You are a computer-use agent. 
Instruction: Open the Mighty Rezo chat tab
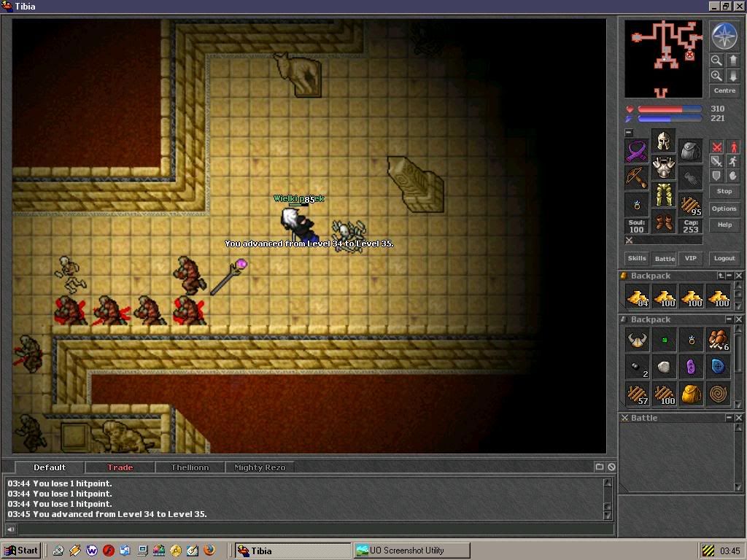(x=260, y=467)
